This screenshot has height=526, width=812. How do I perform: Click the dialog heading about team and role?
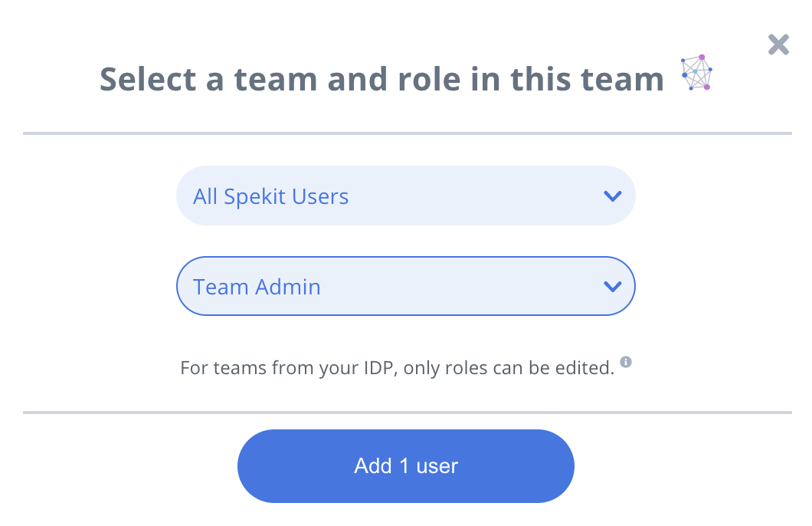tap(381, 79)
